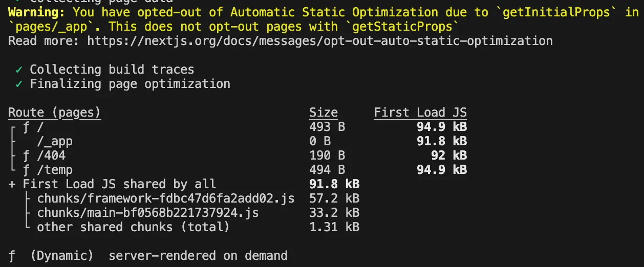Click the chunks/framework-fdbc47d6fa2add02.js file name
The image size is (644, 267).
click(166, 198)
